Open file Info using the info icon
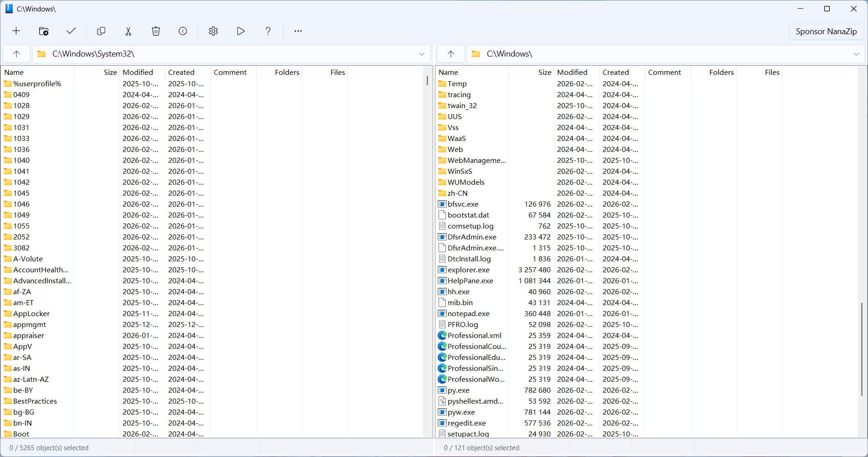868x457 pixels. 182,31
